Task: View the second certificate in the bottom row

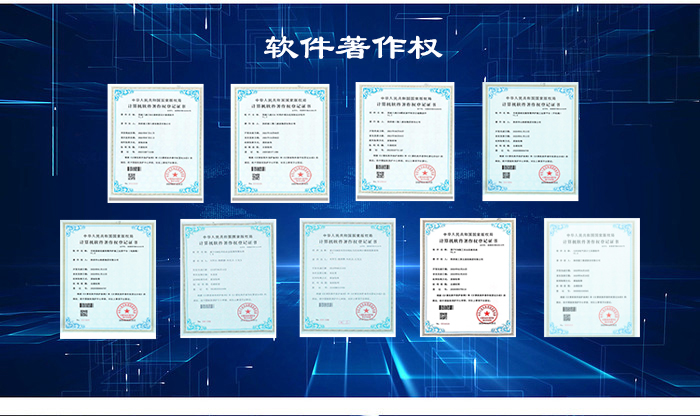Action: coord(228,276)
